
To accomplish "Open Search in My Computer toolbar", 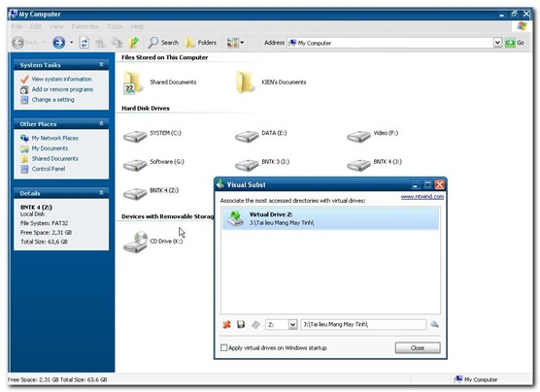I will [x=163, y=43].
